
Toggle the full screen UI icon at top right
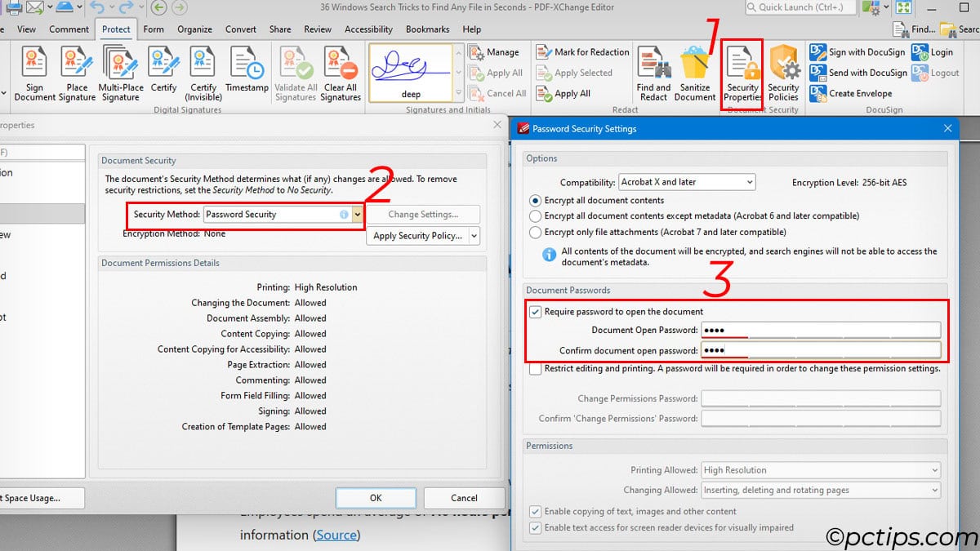coord(902,8)
